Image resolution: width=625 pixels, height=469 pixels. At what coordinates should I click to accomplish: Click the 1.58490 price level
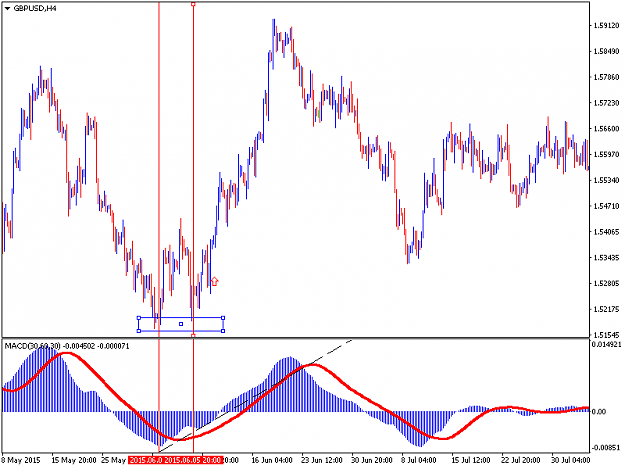point(606,51)
